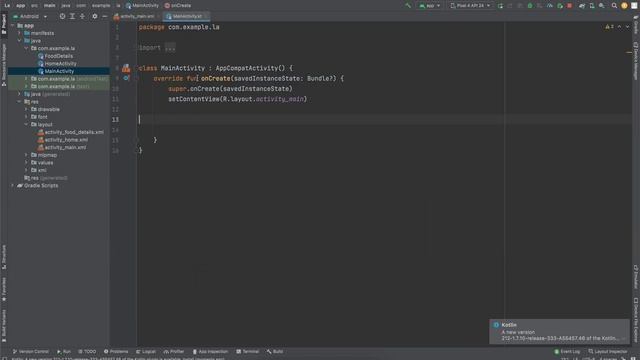The height and width of the screenshot is (360, 640).
Task: Open the Terminal tool window
Action: pos(247,351)
